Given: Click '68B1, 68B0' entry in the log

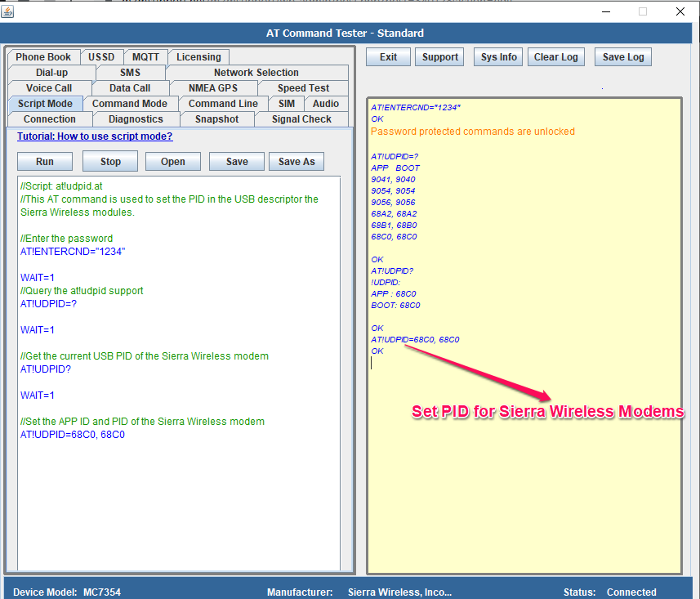Looking at the screenshot, I should (395, 225).
